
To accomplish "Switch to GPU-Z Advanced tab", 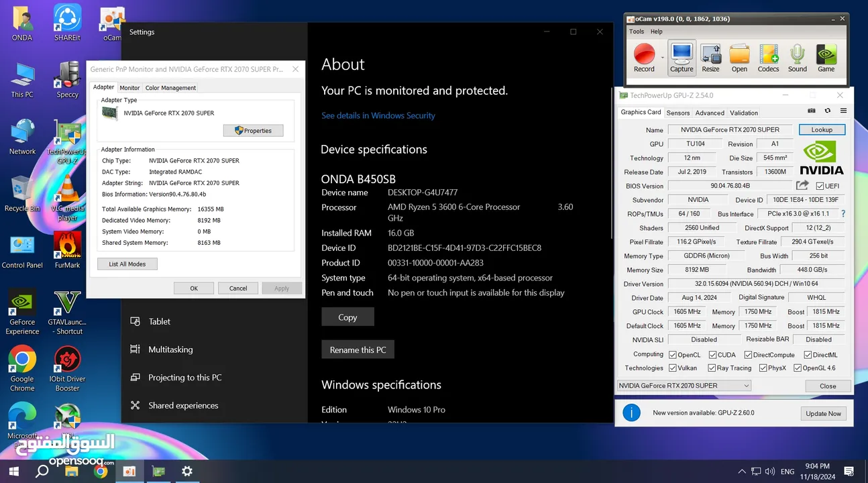I will pos(710,113).
